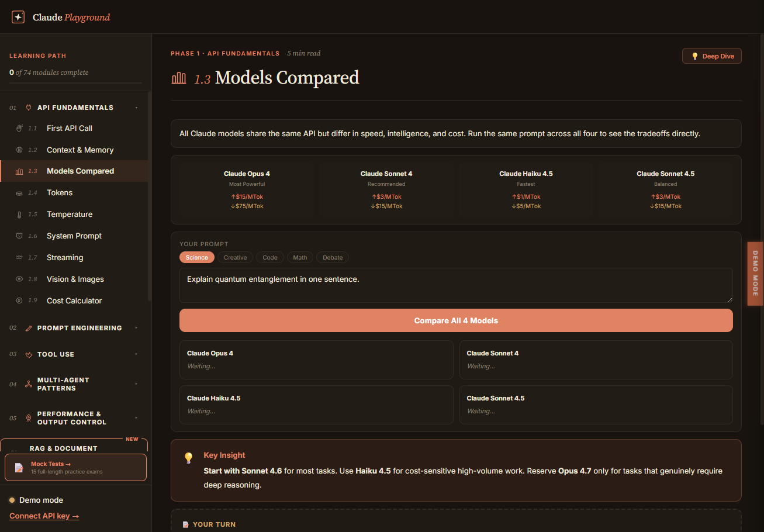Click Compare All 4 Models button
Screen dimensions: 764x532
(456, 320)
